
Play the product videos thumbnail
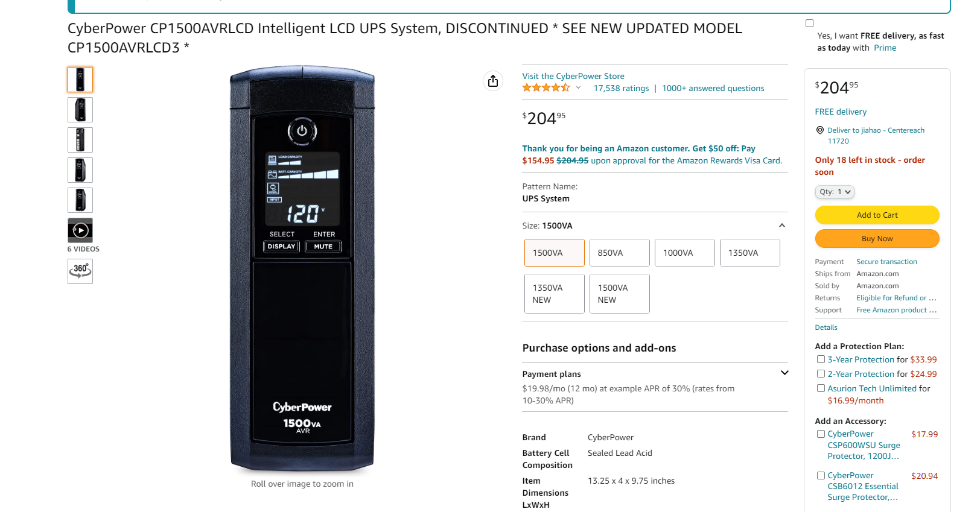coord(80,230)
